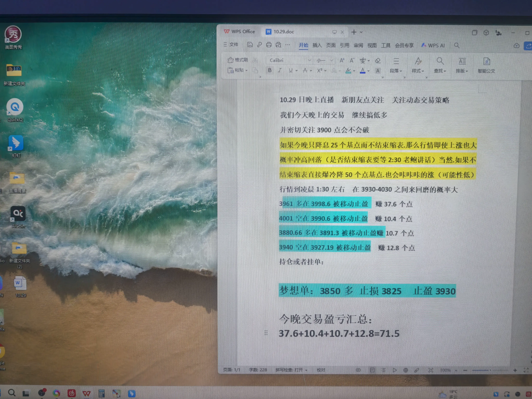Image resolution: width=532 pixels, height=399 pixels.
Task: Click the increase font size icon
Action: coord(342,60)
